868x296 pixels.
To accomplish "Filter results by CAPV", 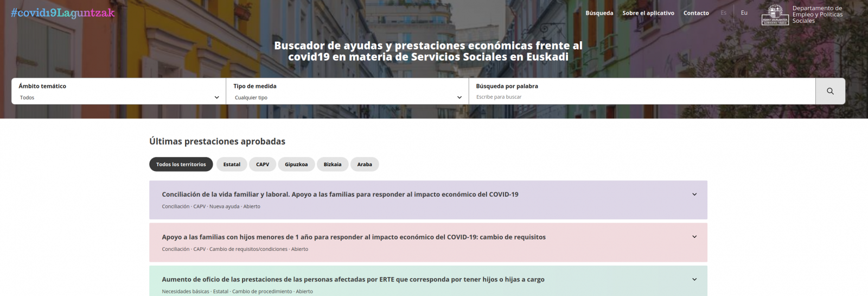I will pyautogui.click(x=263, y=165).
